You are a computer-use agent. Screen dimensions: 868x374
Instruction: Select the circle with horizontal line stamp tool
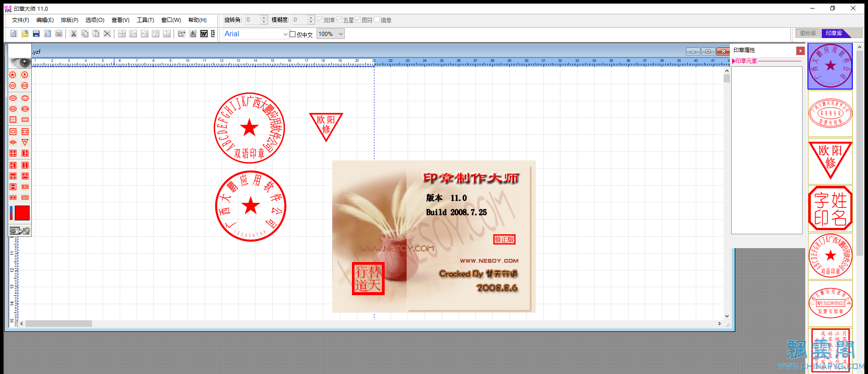pyautogui.click(x=13, y=86)
